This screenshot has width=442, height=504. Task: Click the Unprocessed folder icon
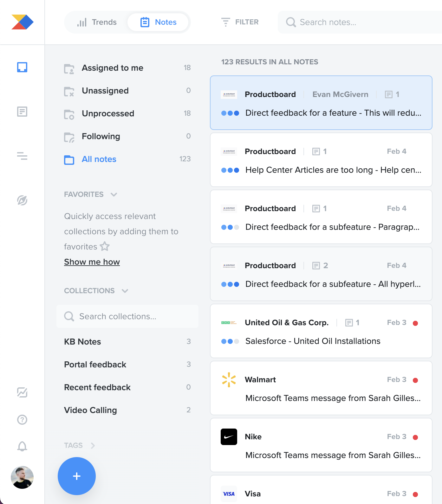[69, 114]
